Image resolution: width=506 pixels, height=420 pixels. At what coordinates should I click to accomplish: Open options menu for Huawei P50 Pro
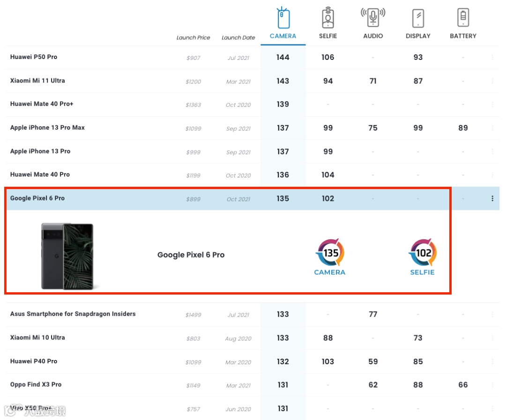pyautogui.click(x=492, y=58)
